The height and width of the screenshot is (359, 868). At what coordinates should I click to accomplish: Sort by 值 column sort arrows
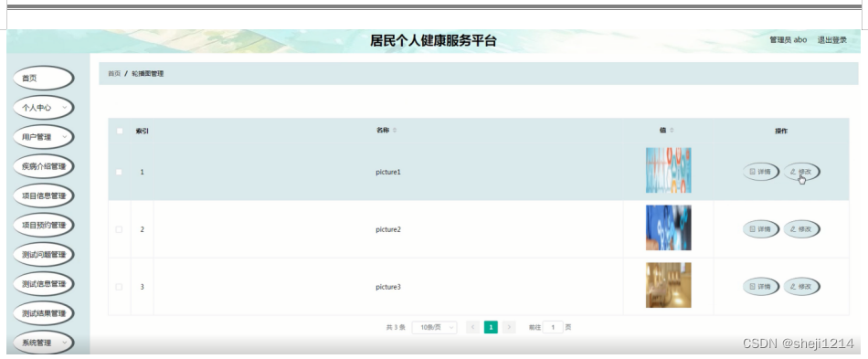pyautogui.click(x=672, y=131)
